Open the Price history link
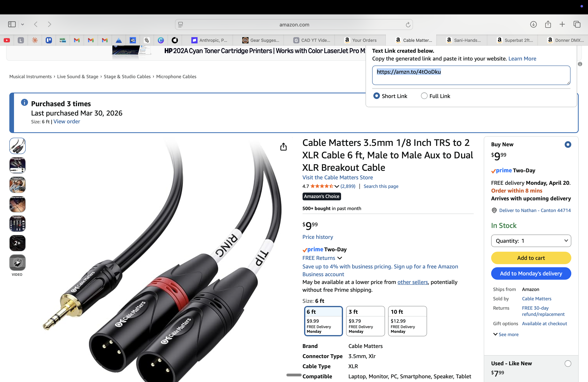This screenshot has height=382, width=588. coord(318,237)
